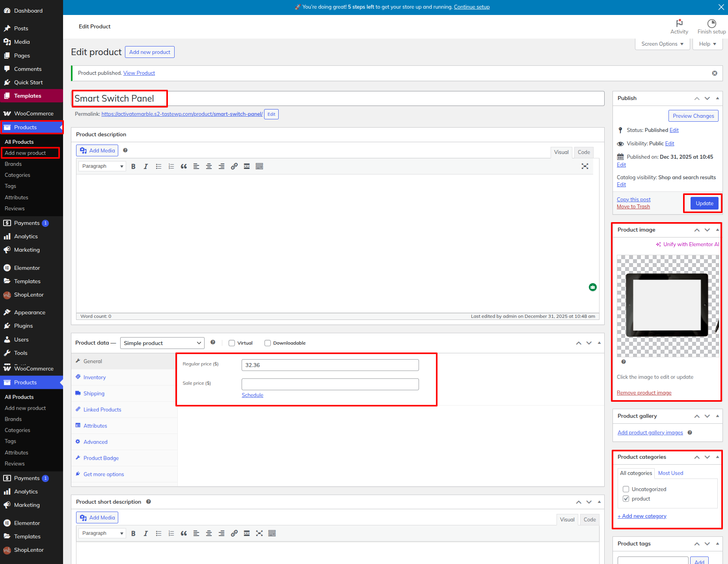The height and width of the screenshot is (564, 728).
Task: Collapse the Product gallery panel toggle arrow
Action: tap(717, 416)
